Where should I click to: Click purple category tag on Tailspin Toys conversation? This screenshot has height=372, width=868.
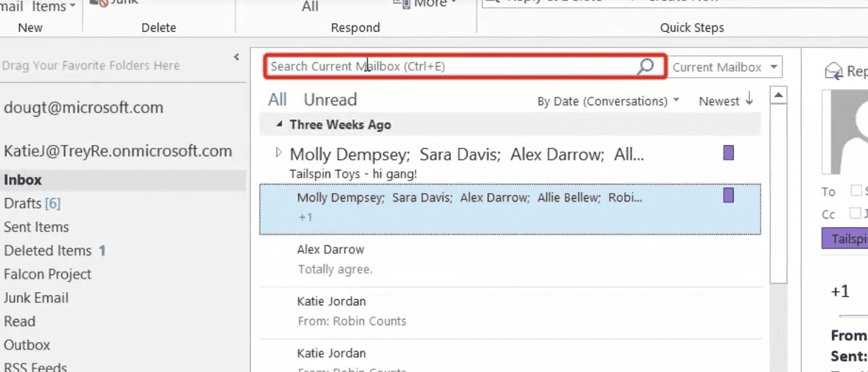(728, 153)
